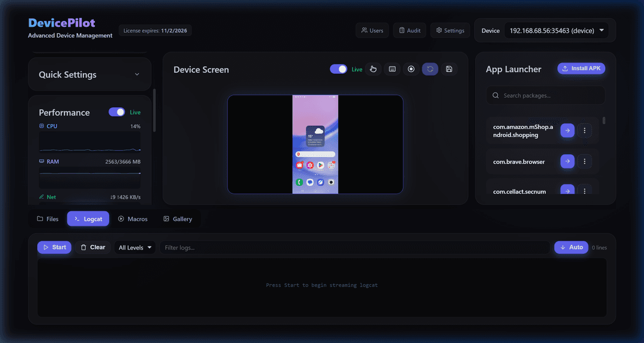
Task: Enable touch pointer mode on Device Screen
Action: click(373, 69)
